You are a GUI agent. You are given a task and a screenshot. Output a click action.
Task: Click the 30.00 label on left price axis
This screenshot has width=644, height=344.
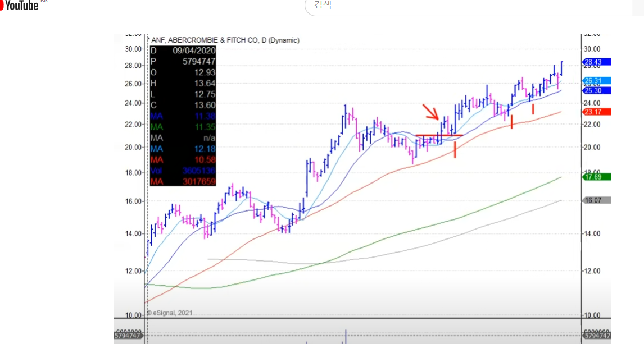tap(133, 49)
